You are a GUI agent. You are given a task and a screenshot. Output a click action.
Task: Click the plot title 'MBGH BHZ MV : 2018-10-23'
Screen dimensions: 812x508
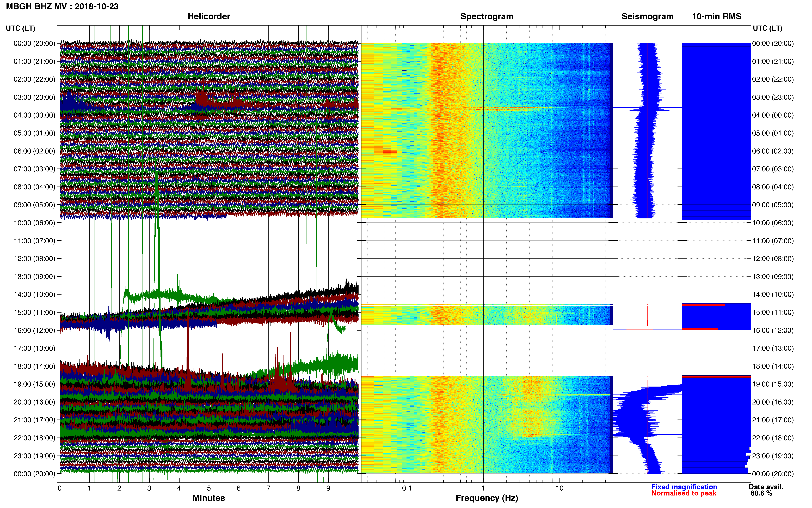[62, 6]
